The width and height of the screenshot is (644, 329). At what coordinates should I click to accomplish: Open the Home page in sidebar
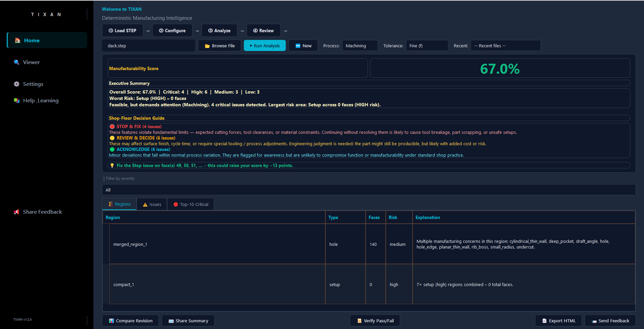click(x=47, y=40)
